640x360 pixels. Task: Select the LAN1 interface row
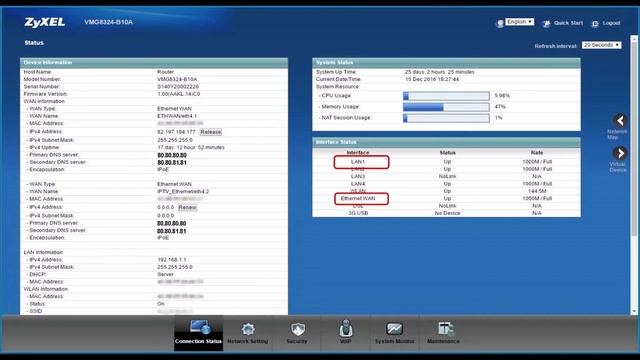coord(446,162)
